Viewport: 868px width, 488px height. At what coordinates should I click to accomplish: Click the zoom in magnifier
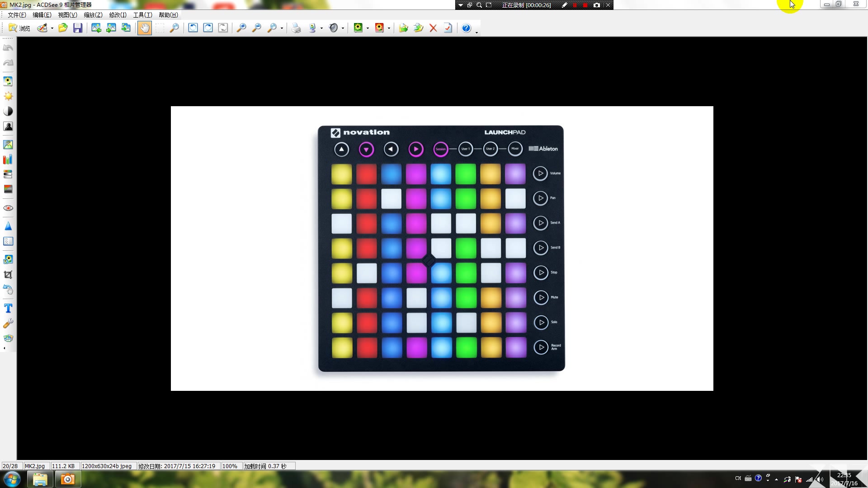242,28
